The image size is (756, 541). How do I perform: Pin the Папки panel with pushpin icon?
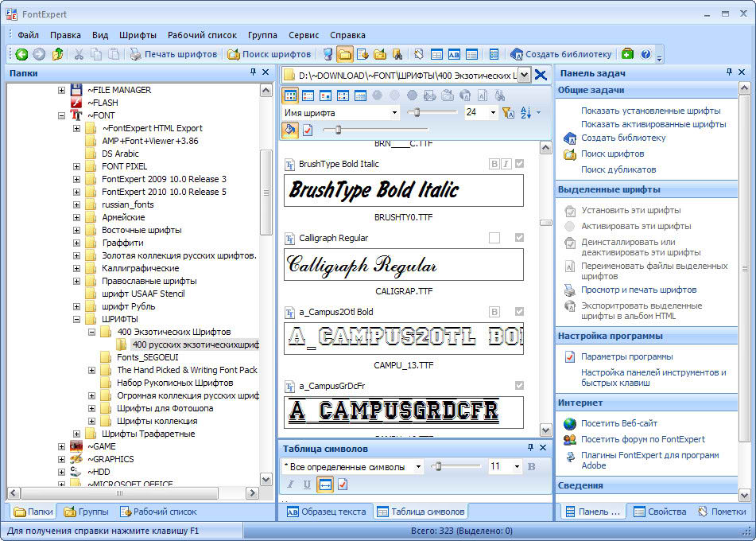pos(253,72)
